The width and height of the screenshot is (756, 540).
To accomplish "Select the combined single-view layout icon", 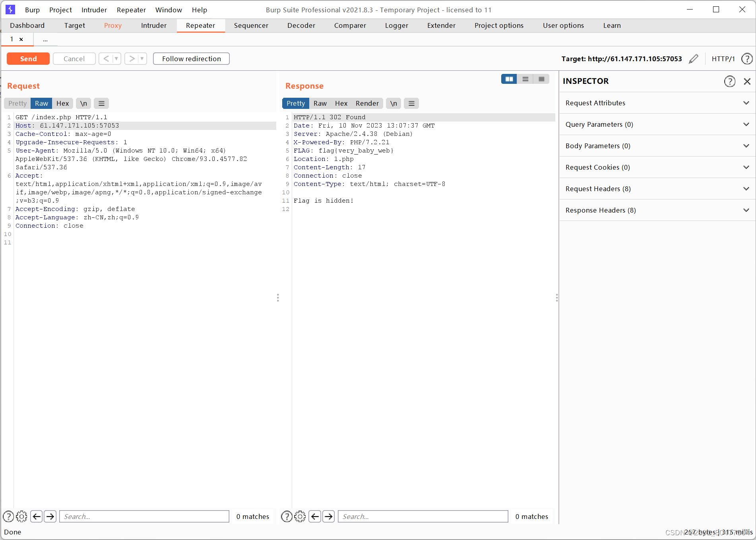I will pos(541,79).
